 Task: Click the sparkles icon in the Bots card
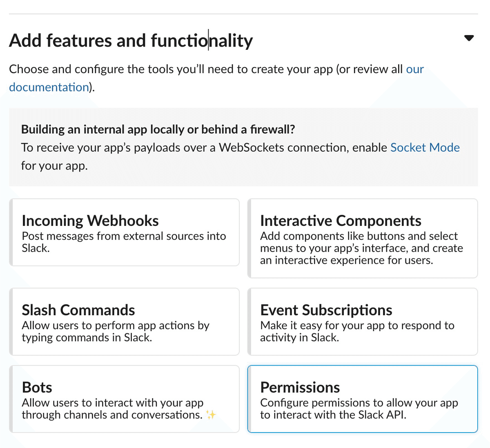click(211, 415)
